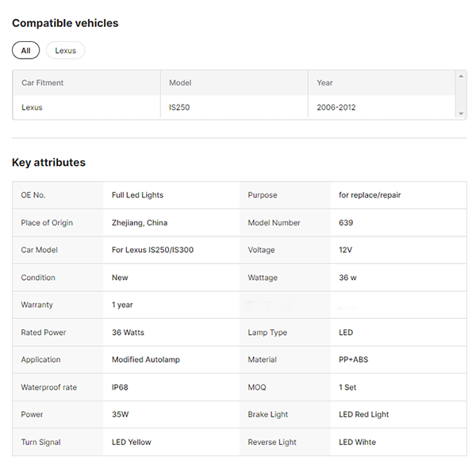Click the 2006-2012 year cell
Screen dimensions: 476x476
pos(336,107)
